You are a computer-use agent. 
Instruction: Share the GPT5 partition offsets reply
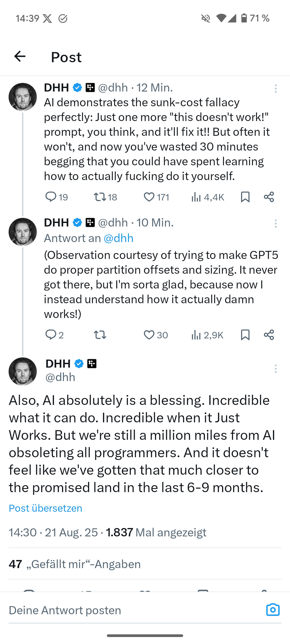point(269,335)
